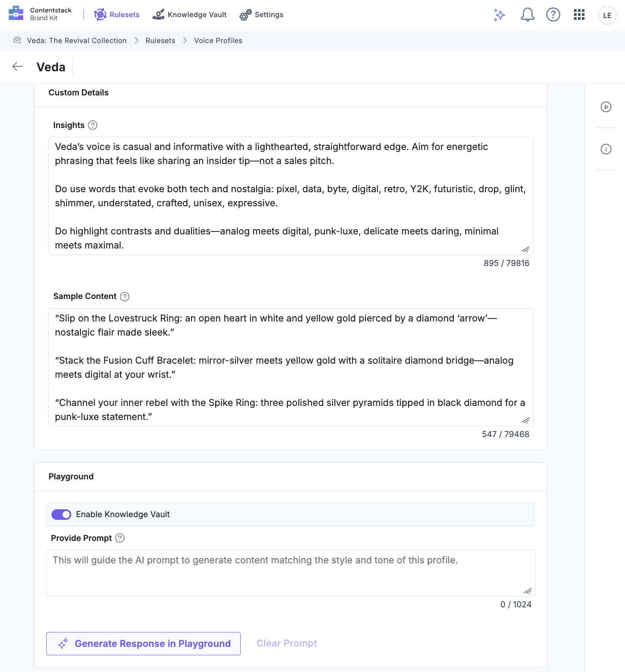The image size is (625, 672).
Task: Open the Sample Content help tooltip icon
Action: [125, 296]
